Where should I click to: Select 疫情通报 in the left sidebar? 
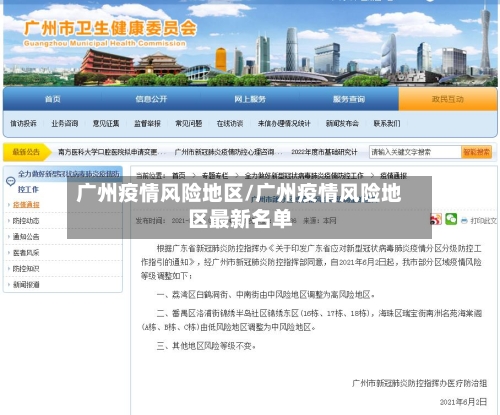click(26, 205)
